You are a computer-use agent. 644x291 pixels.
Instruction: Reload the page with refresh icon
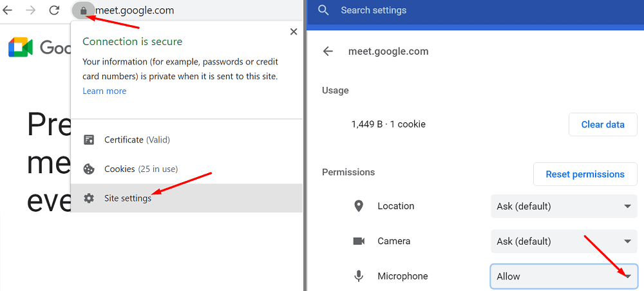(54, 11)
